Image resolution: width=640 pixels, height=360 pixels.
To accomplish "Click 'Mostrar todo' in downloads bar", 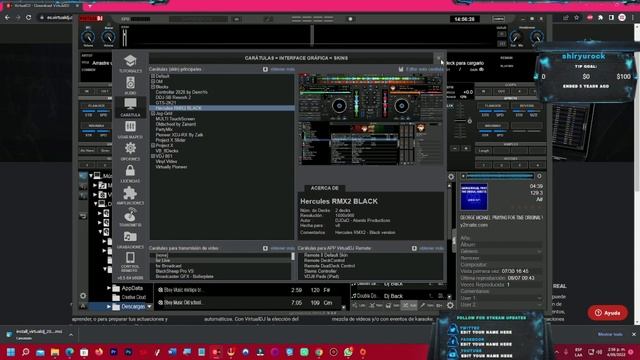I will click(610, 334).
